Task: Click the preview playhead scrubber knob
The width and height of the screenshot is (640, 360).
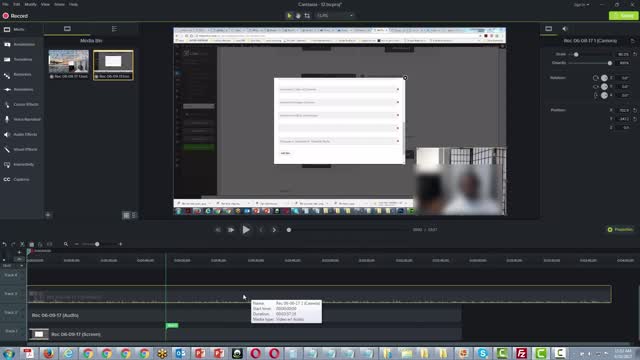Action: coord(289,230)
